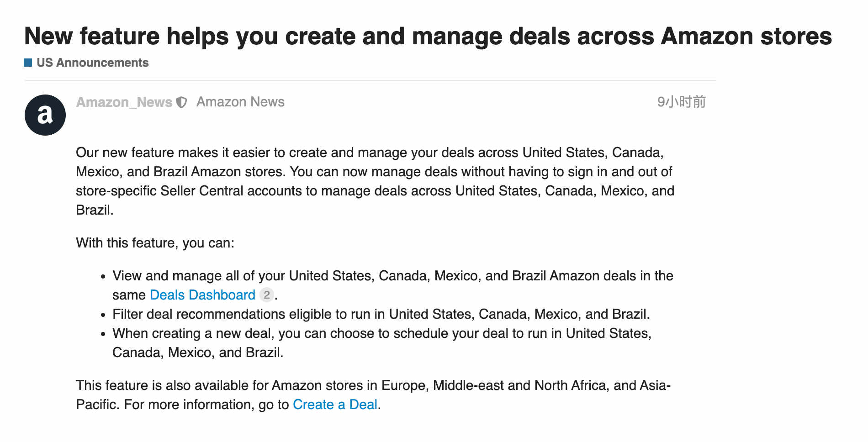The width and height of the screenshot is (868, 442).
Task: Click the bullet starting When creating a new deal
Action: coord(382,343)
